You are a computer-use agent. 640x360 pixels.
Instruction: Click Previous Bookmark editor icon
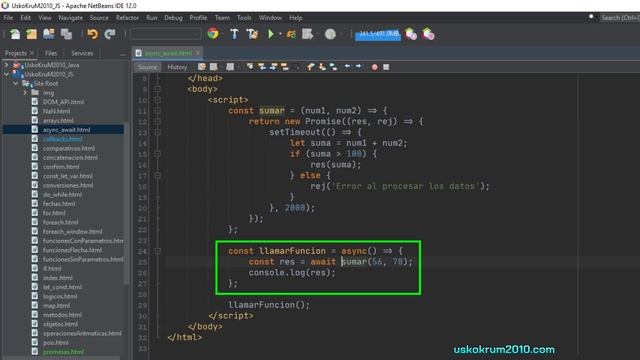[311, 67]
